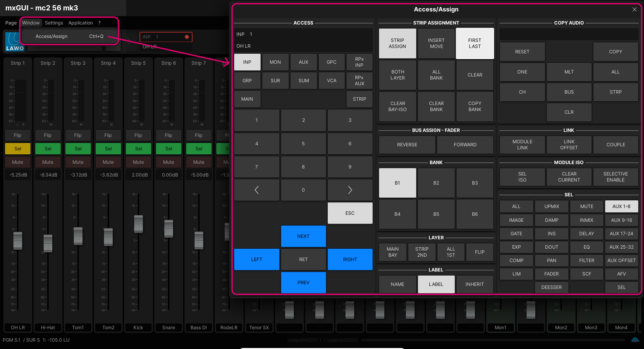Click the OH LR channel label
Screen dimensions: 644x349
pyautogui.click(x=18, y=328)
